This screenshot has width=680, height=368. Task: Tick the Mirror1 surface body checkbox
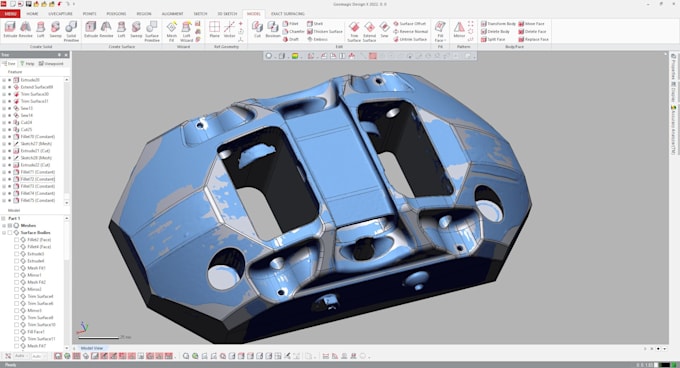pos(16,275)
